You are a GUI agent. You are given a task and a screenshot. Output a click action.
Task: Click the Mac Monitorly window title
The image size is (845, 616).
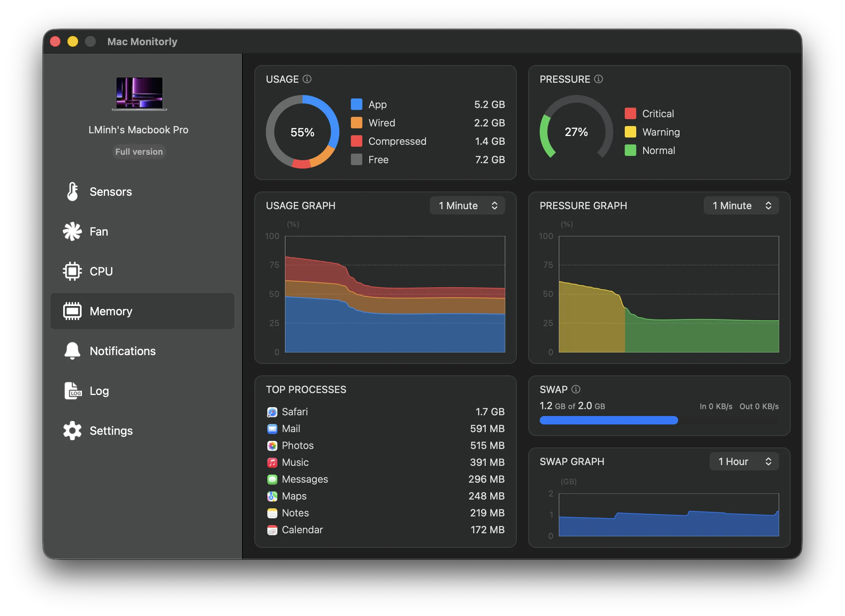pos(142,41)
